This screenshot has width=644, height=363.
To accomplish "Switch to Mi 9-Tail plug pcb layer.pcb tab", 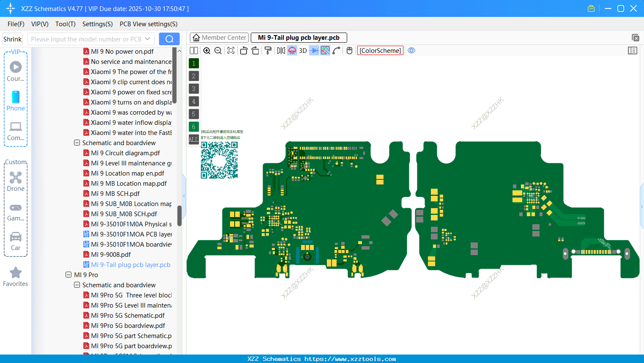I will click(x=299, y=37).
